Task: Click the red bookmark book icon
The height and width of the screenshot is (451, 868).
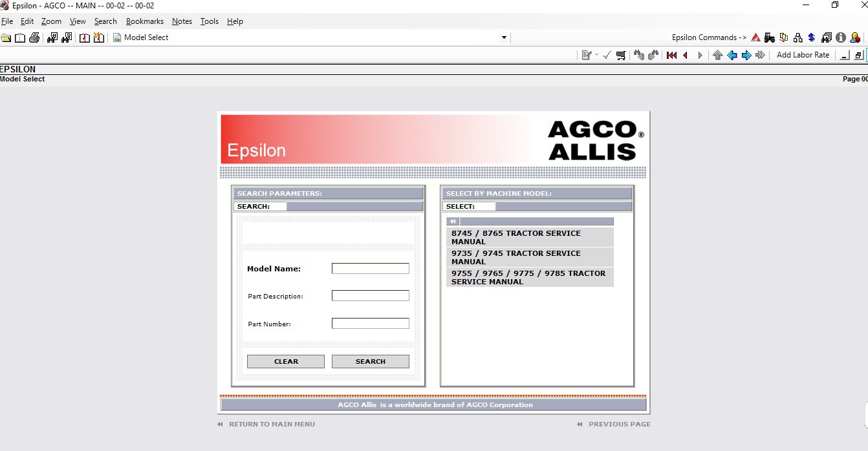Action: (85, 37)
